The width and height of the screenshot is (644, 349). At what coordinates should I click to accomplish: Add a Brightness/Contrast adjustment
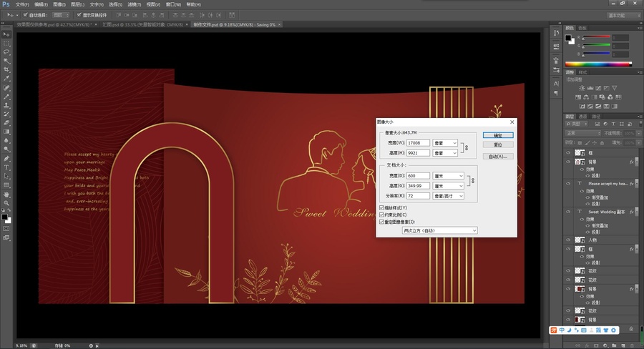(x=582, y=88)
